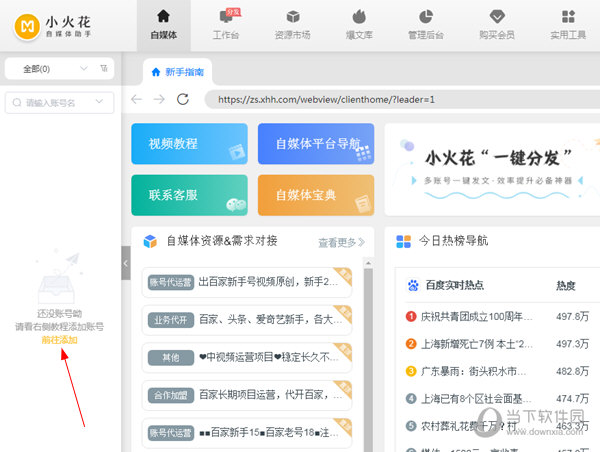The width and height of the screenshot is (600, 452).
Task: Switch to the 新手指南 tab
Action: point(178,72)
